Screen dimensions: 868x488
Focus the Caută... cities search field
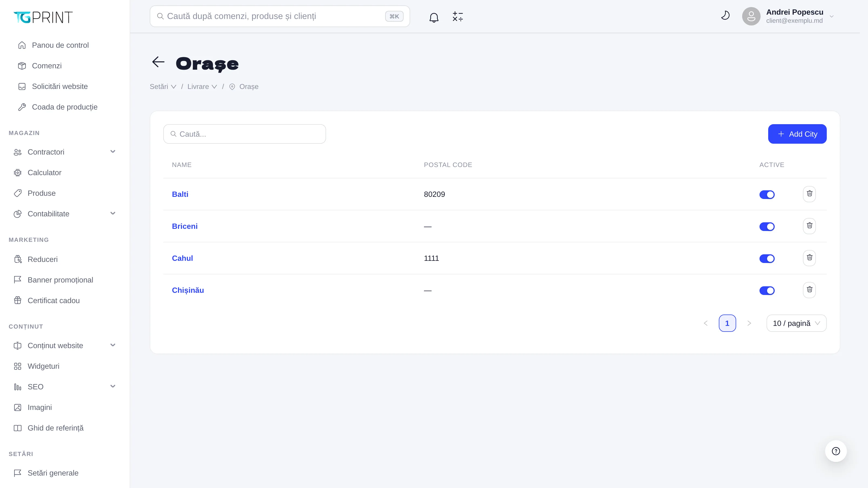[x=244, y=134]
